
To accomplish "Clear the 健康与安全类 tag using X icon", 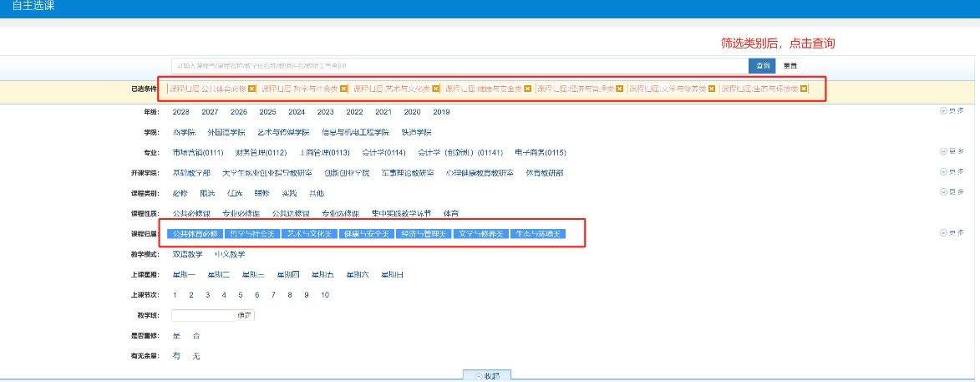I will [x=528, y=89].
